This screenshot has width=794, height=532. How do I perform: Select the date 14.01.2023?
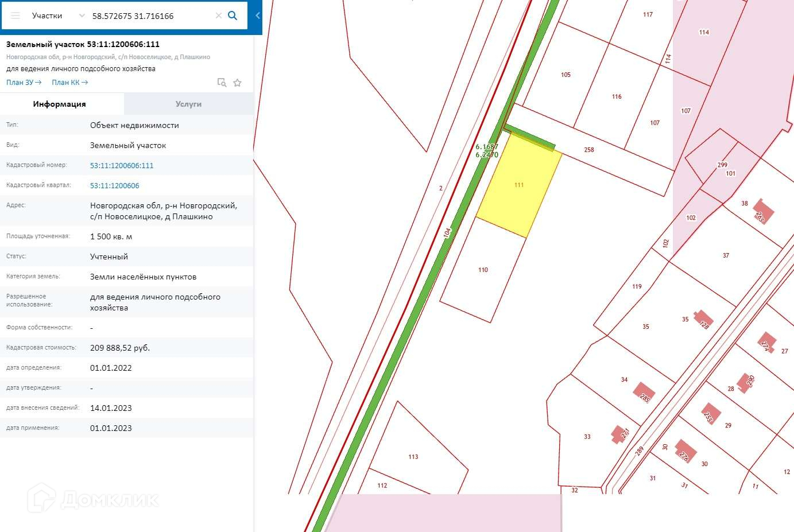[x=111, y=408]
